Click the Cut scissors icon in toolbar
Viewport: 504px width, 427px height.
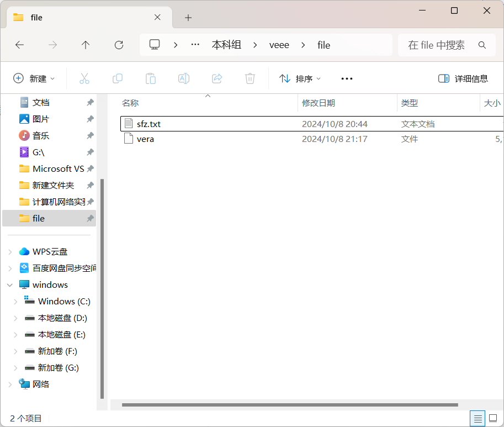tap(84, 78)
